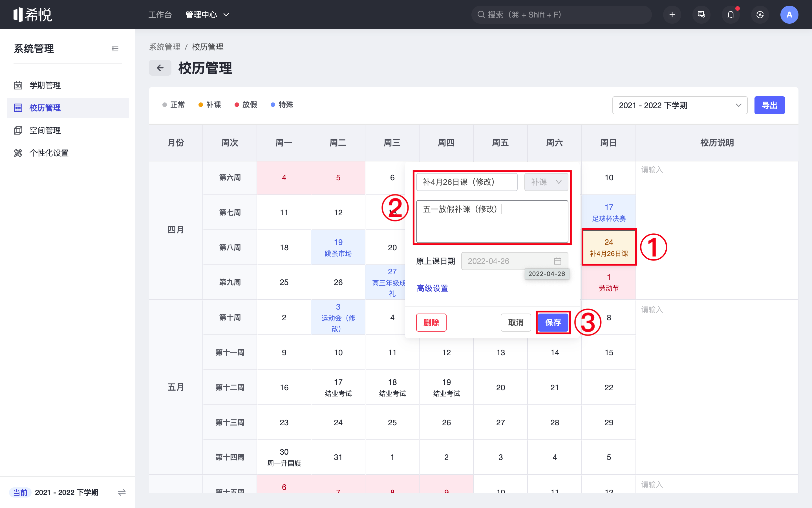The width and height of the screenshot is (812, 508).
Task: Select May 18 结业考试 cell
Action: pos(392,387)
